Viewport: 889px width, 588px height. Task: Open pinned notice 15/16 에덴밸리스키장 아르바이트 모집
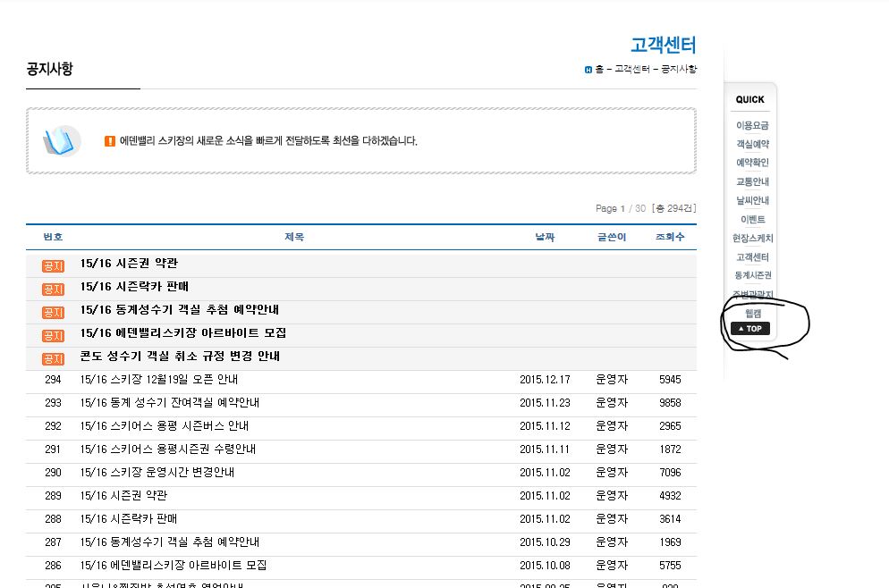(x=182, y=333)
